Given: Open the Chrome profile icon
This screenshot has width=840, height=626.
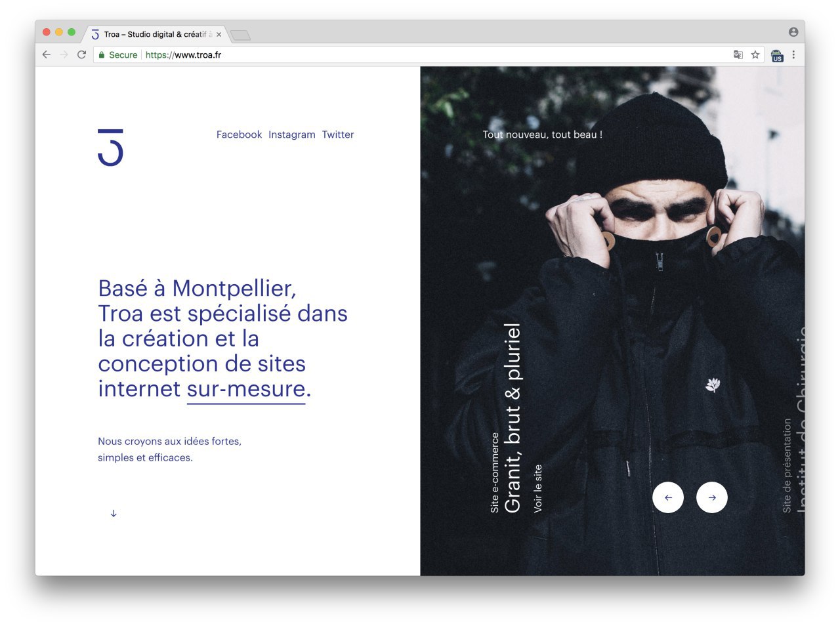Looking at the screenshot, I should (x=793, y=32).
